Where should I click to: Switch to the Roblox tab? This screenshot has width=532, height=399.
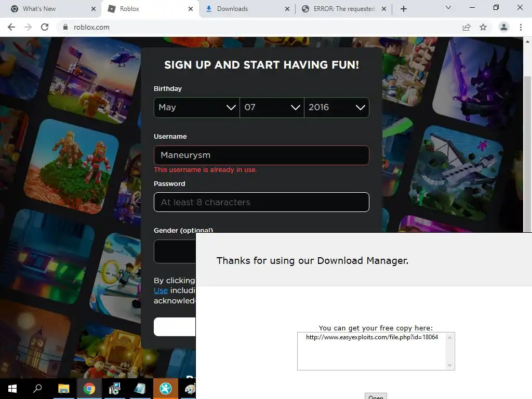pos(149,9)
